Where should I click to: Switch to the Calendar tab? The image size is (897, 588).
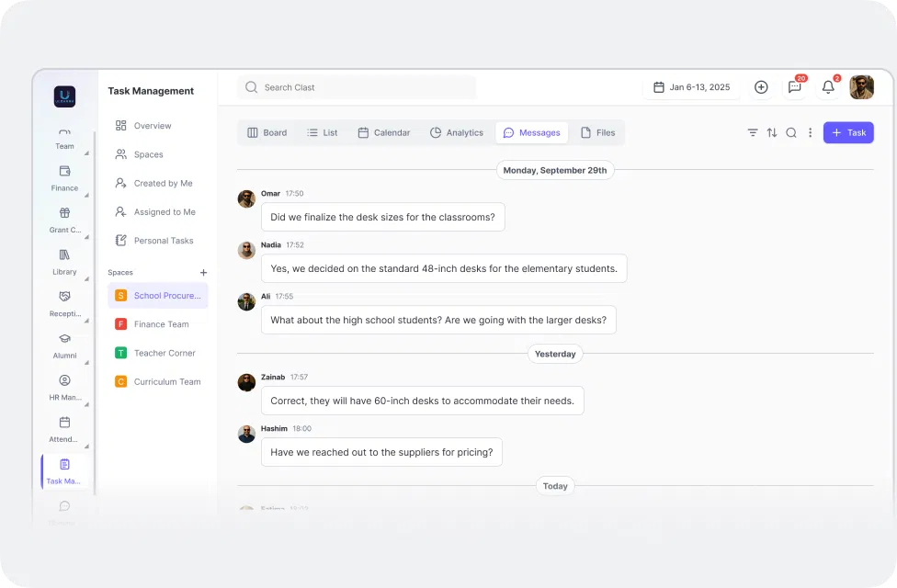click(x=384, y=132)
